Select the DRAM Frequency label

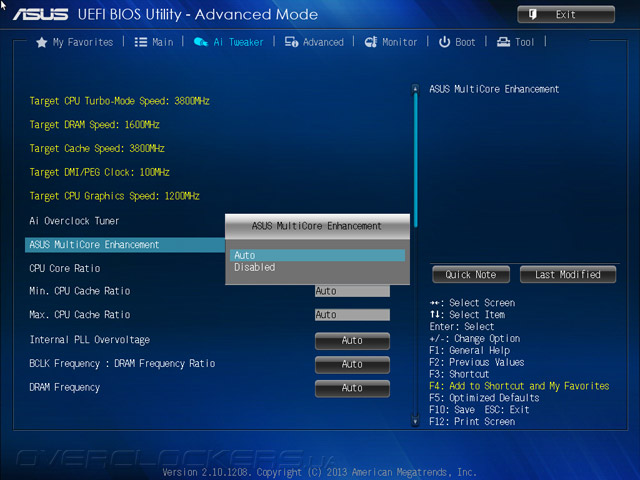65,387
